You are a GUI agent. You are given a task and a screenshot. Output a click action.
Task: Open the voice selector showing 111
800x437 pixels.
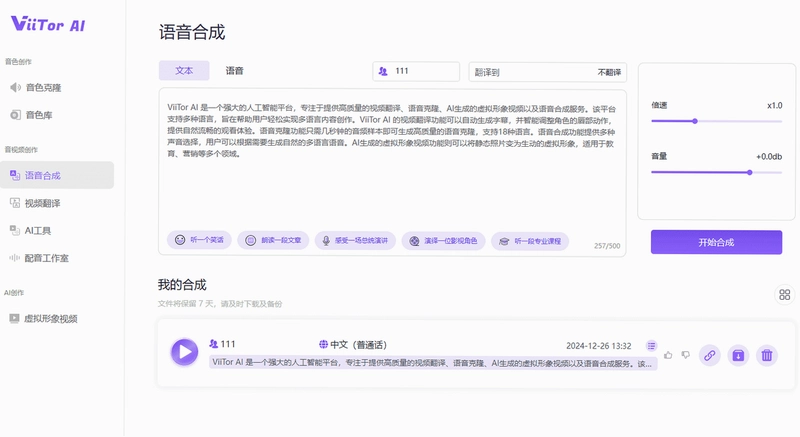[x=416, y=71]
